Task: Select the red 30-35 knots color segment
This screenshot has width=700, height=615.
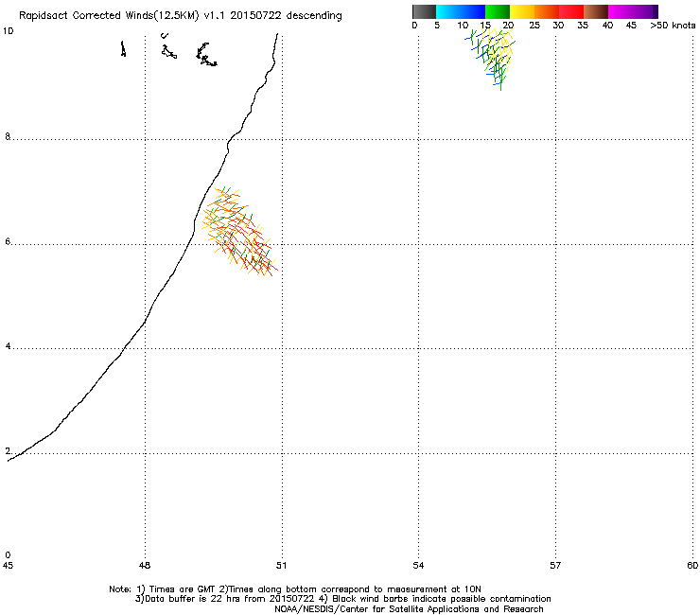Action: (571, 11)
